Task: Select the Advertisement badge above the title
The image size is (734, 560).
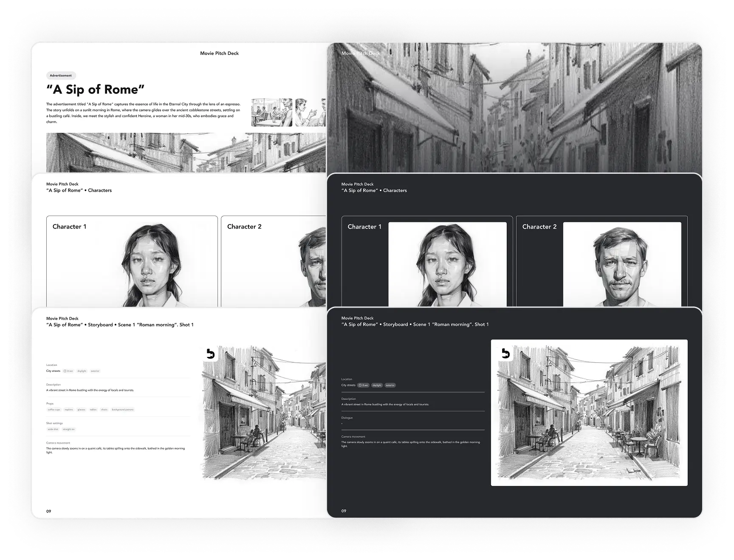Action: click(x=61, y=76)
